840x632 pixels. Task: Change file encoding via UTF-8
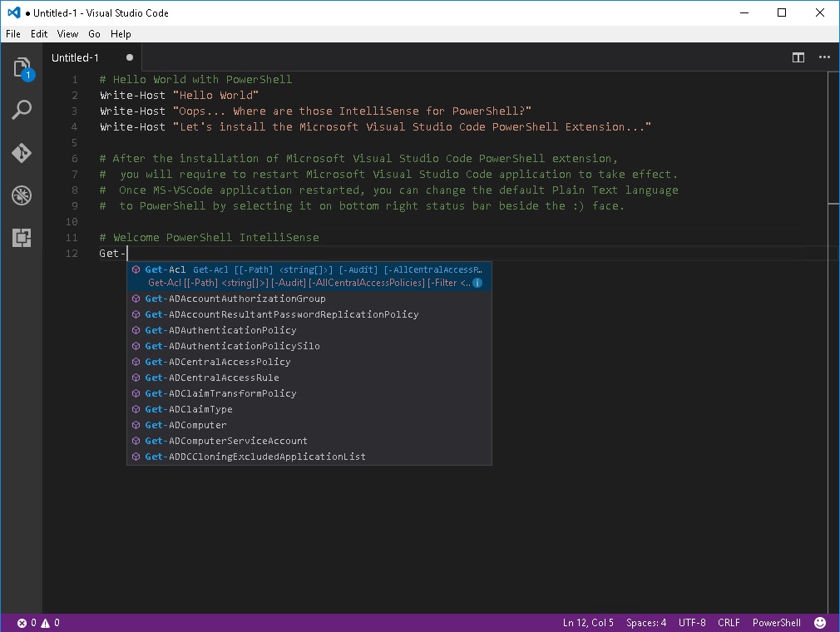coord(692,623)
